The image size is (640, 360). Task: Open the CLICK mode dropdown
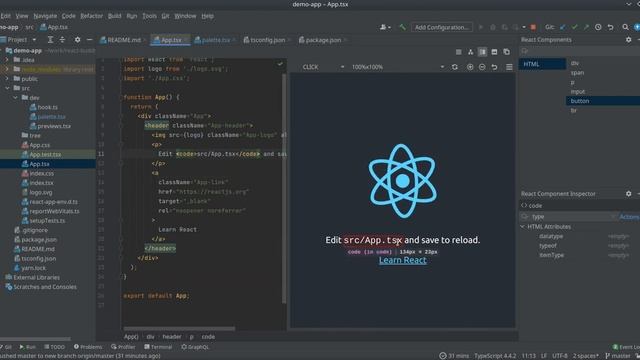point(323,67)
